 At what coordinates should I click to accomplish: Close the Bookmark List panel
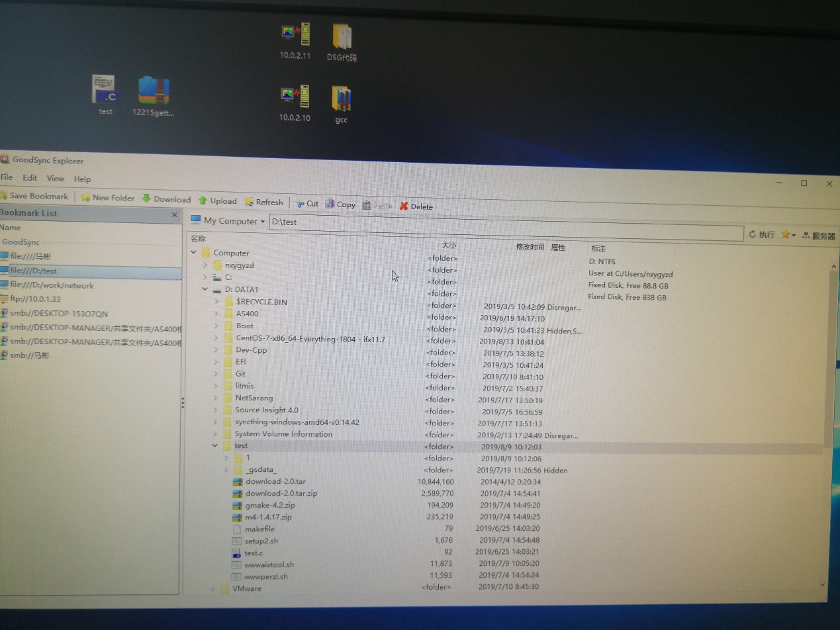point(175,214)
